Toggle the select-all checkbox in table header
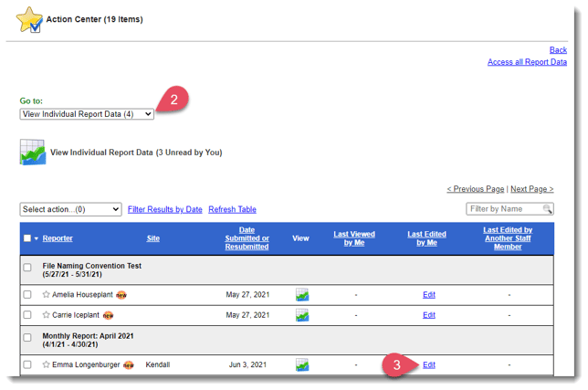 (27, 238)
